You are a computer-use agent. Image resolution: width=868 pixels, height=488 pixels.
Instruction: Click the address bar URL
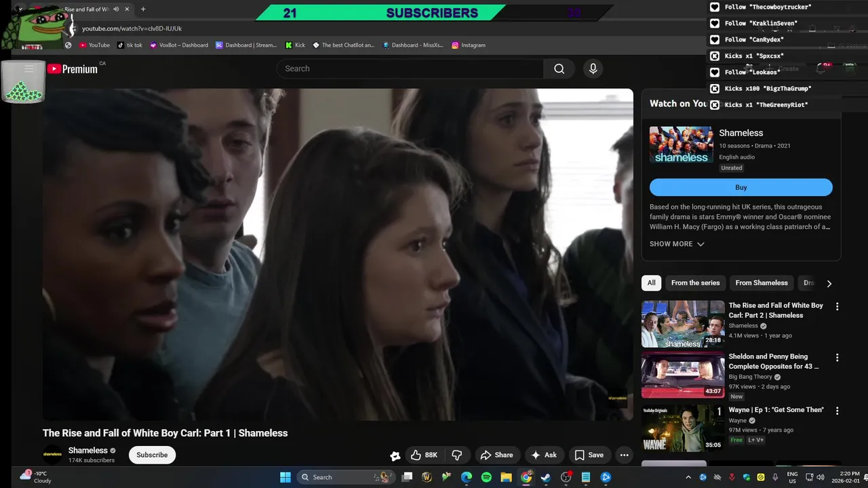coord(132,28)
